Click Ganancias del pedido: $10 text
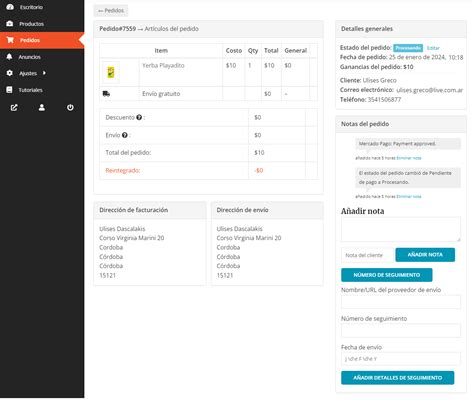The height and width of the screenshot is (401, 474). pos(377,67)
